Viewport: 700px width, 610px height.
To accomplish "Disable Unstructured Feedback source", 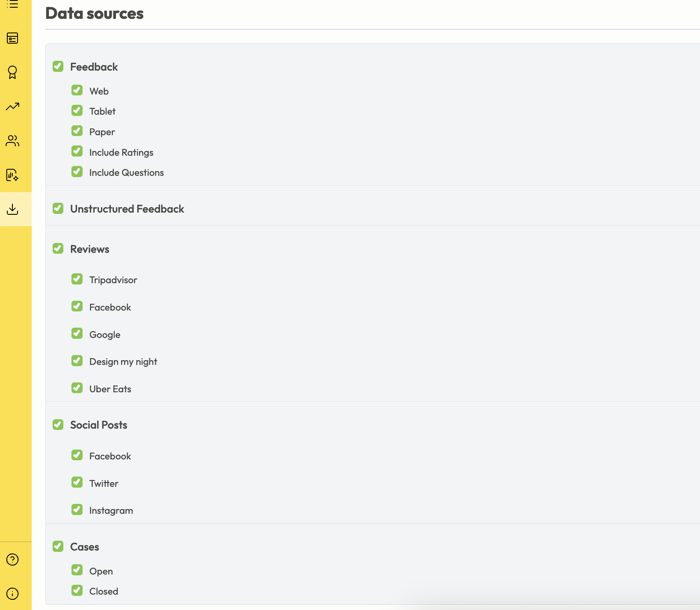I will 58,208.
